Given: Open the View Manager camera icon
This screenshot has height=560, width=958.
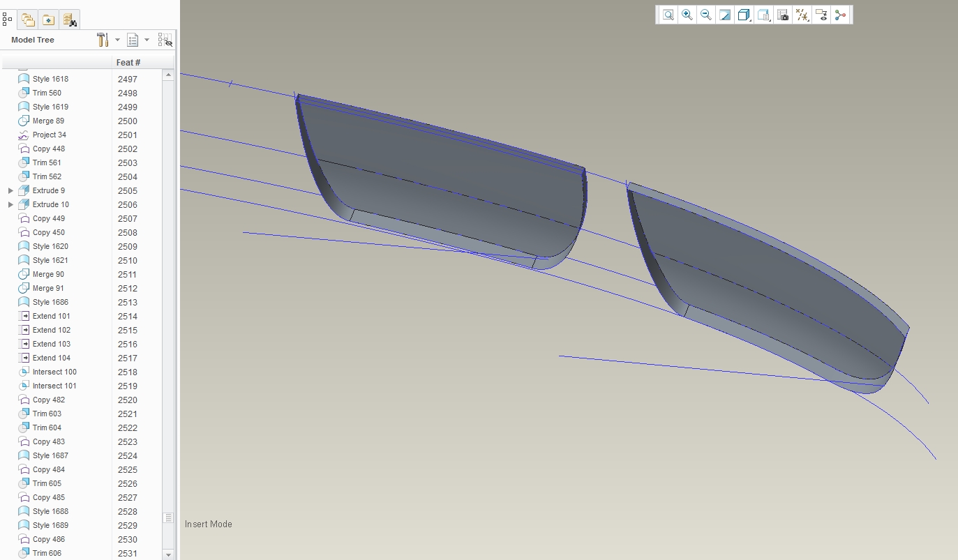Looking at the screenshot, I should (783, 15).
